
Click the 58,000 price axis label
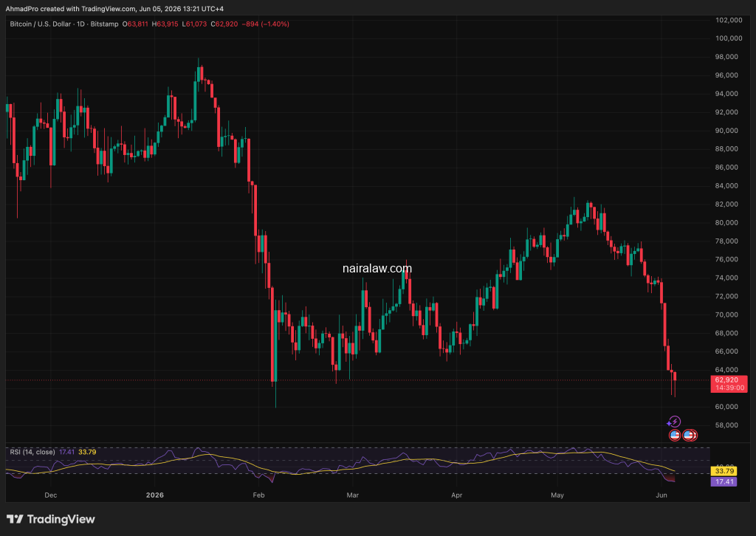[x=726, y=425]
